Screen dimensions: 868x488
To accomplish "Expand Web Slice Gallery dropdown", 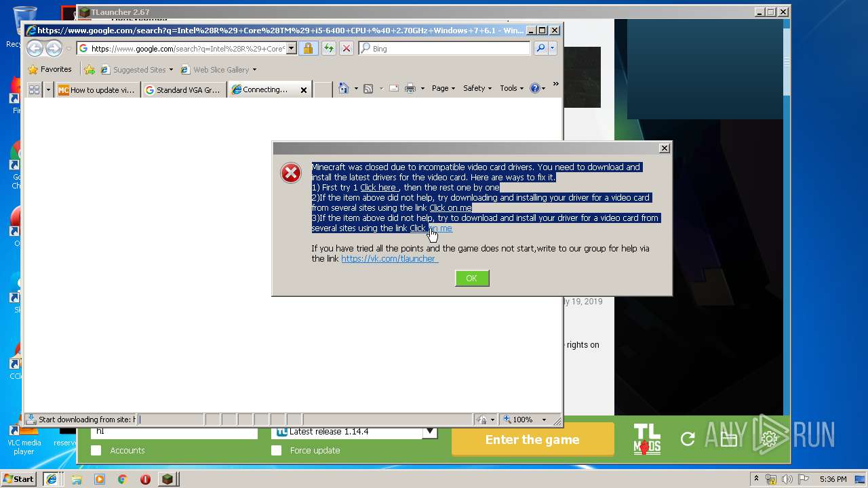I will (254, 69).
